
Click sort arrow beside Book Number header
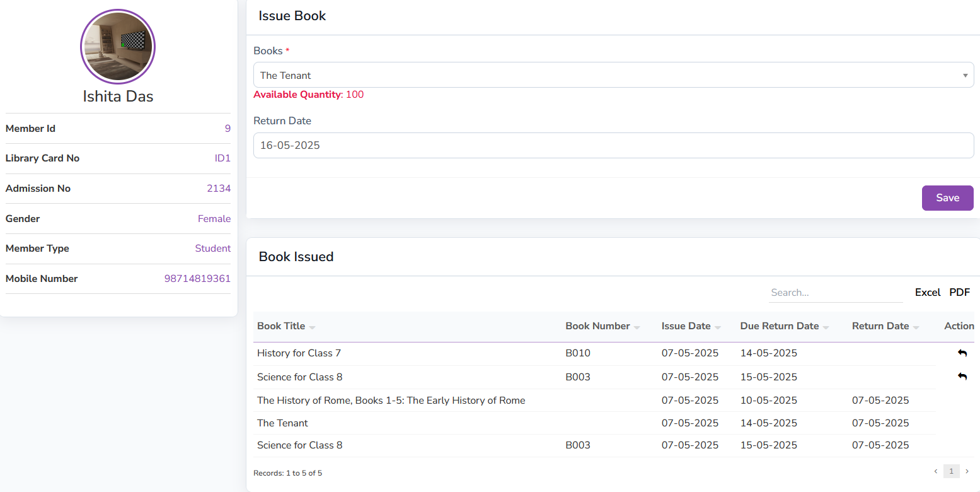pyautogui.click(x=637, y=327)
